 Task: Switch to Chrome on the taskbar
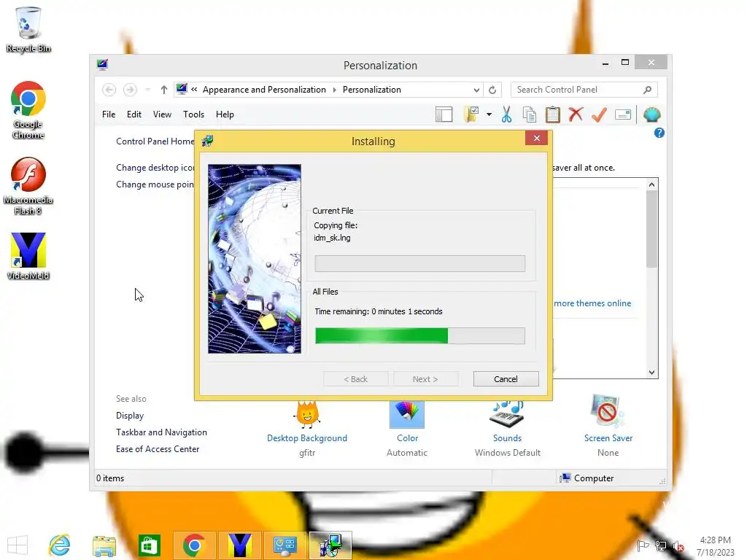194,545
